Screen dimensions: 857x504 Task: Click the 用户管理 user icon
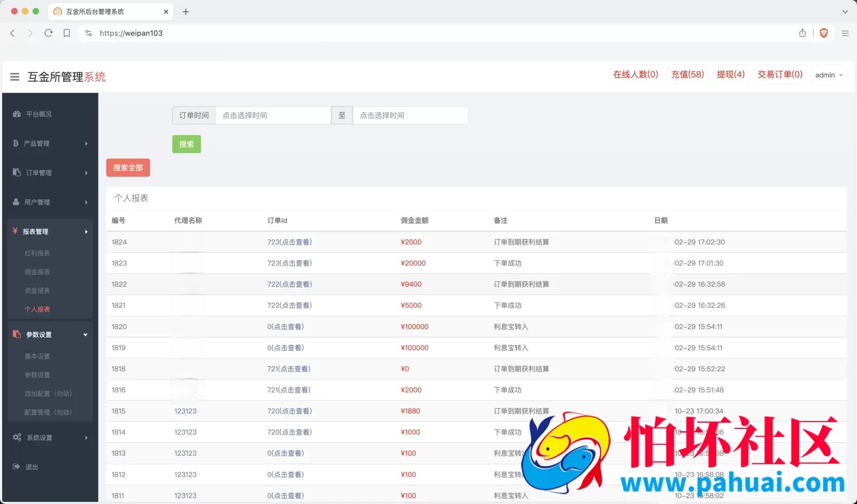16,202
